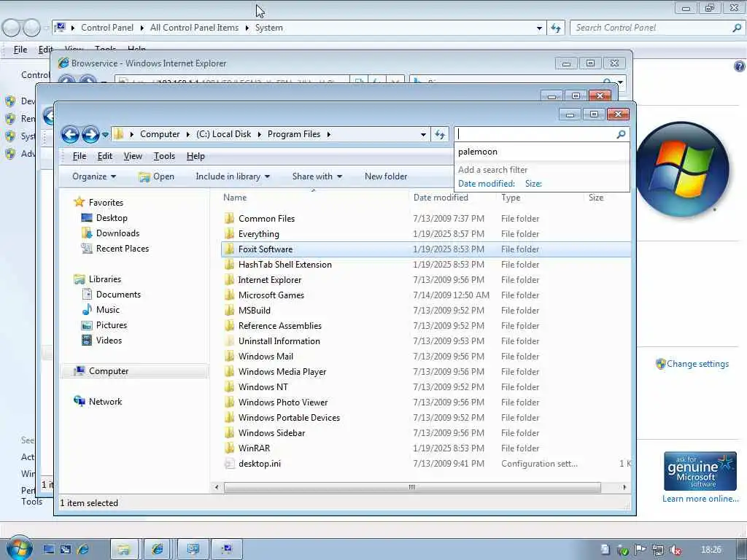The width and height of the screenshot is (747, 560).
Task: Open Explorer Tools menu
Action: tap(164, 156)
